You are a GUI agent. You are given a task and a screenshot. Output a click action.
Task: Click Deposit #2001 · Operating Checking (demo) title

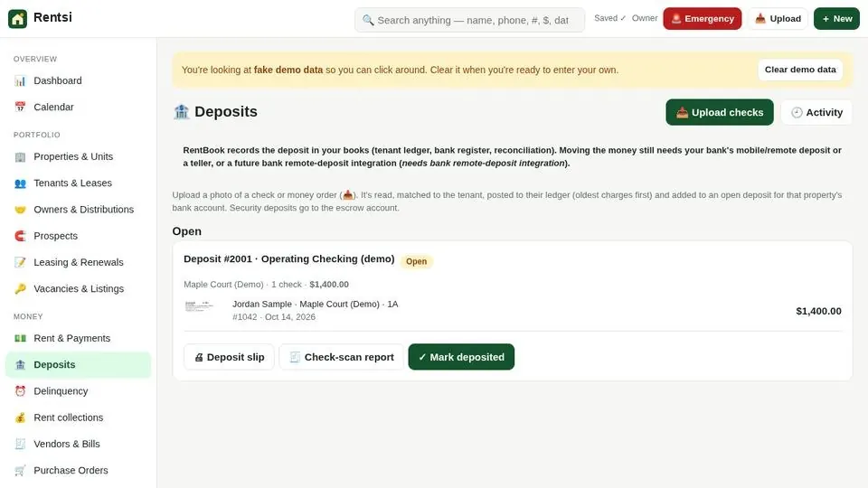(x=289, y=259)
